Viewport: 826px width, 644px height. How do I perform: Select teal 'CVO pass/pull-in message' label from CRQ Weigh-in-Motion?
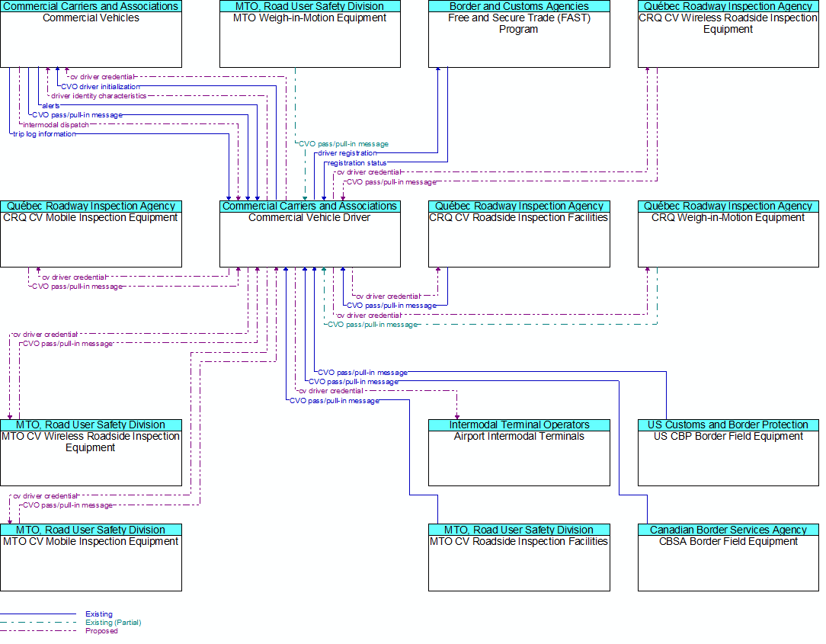click(373, 325)
